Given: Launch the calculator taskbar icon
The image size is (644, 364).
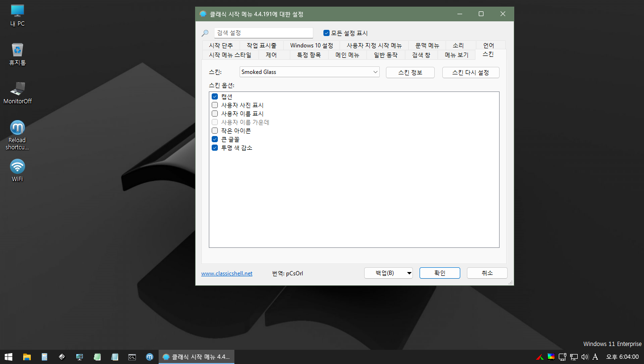Looking at the screenshot, I should [45, 357].
